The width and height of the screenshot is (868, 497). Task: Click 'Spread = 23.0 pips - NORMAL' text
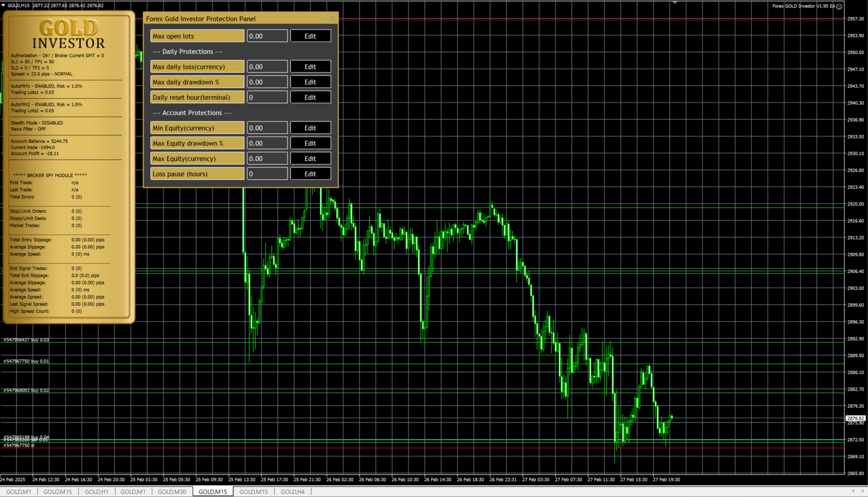point(41,74)
